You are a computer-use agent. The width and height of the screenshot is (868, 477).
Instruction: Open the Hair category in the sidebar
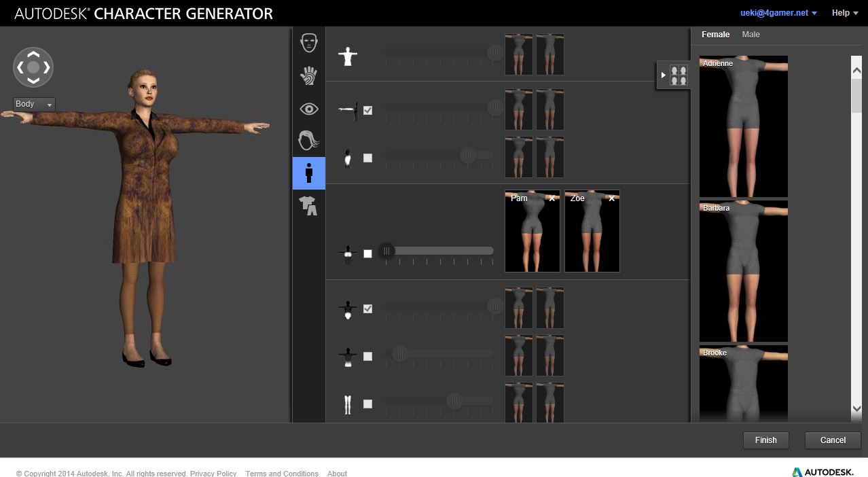pos(309,141)
